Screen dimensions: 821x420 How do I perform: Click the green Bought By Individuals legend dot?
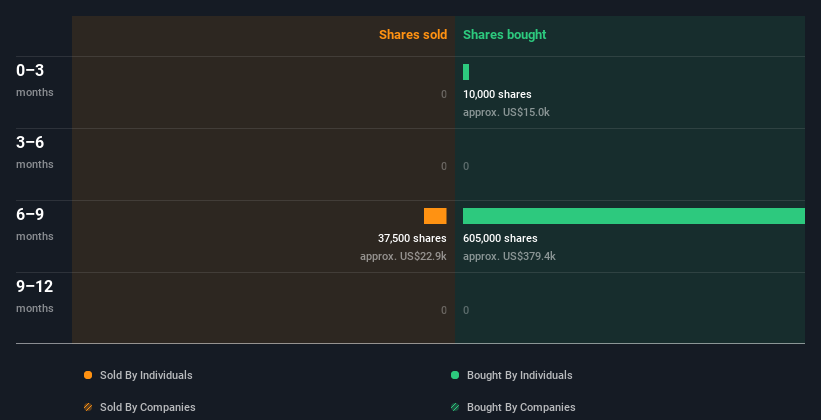point(455,375)
